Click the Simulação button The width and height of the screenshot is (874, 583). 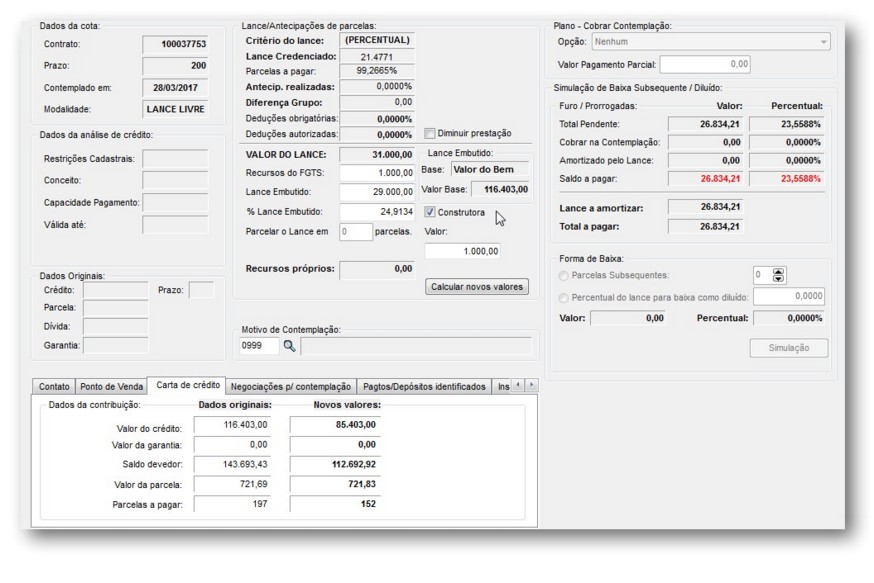click(789, 348)
